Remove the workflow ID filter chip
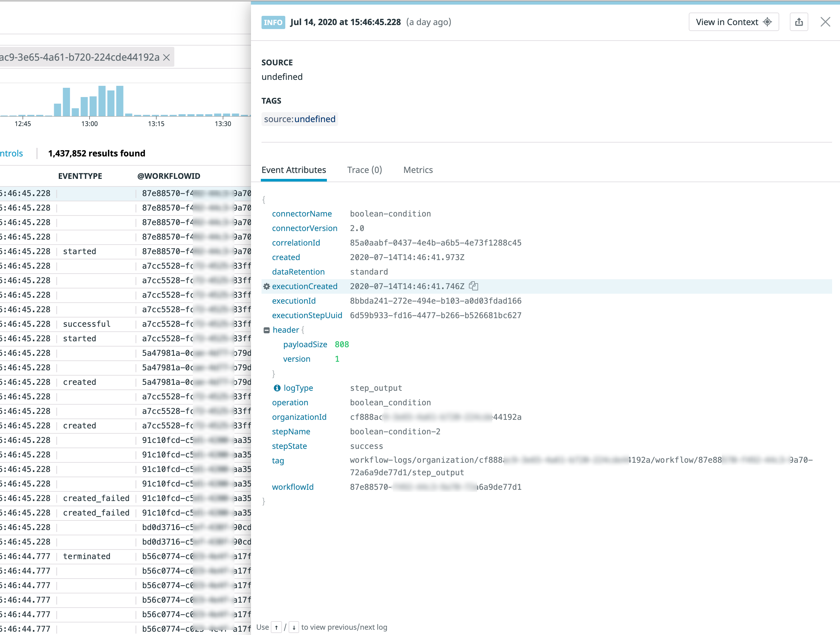Viewport: 840px width, 635px height. pos(166,57)
